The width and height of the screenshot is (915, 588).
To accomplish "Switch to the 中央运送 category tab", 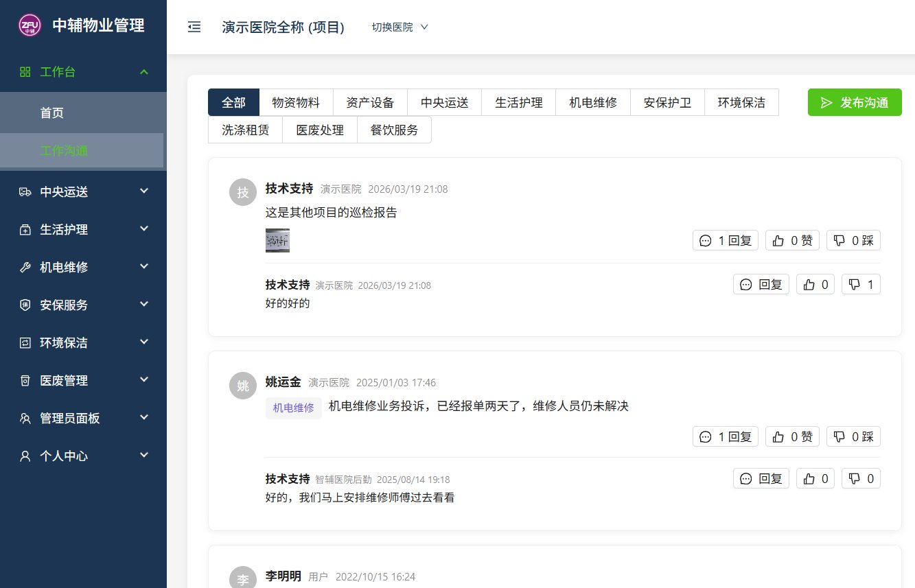I will (444, 102).
